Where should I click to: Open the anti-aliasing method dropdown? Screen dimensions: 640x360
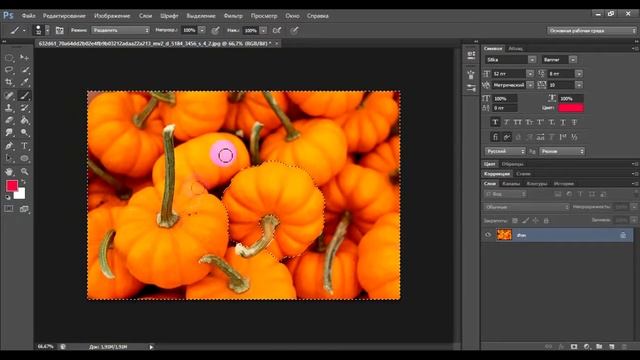coord(562,151)
